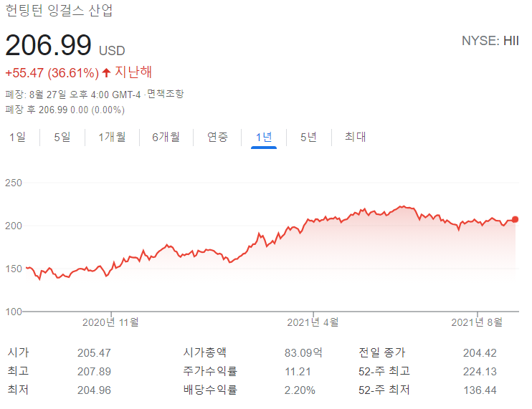Switch chart to 5일 range
532x409 pixels.
coord(62,138)
